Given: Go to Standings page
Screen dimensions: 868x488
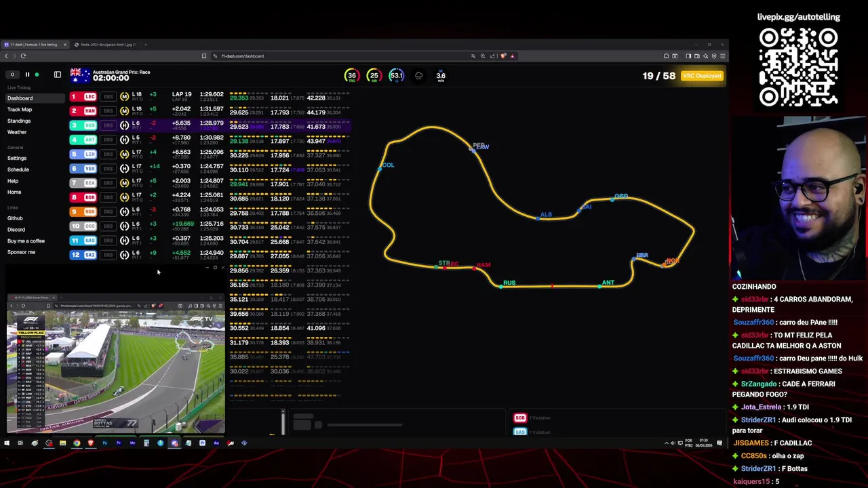Looking at the screenshot, I should coord(19,121).
